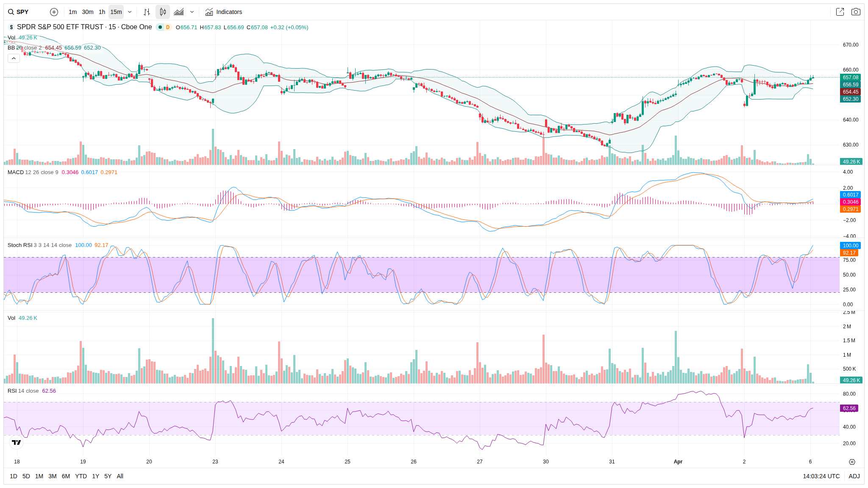Click the fullscreen/pop-out chart icon
The height and width of the screenshot is (488, 868).
click(x=840, y=12)
